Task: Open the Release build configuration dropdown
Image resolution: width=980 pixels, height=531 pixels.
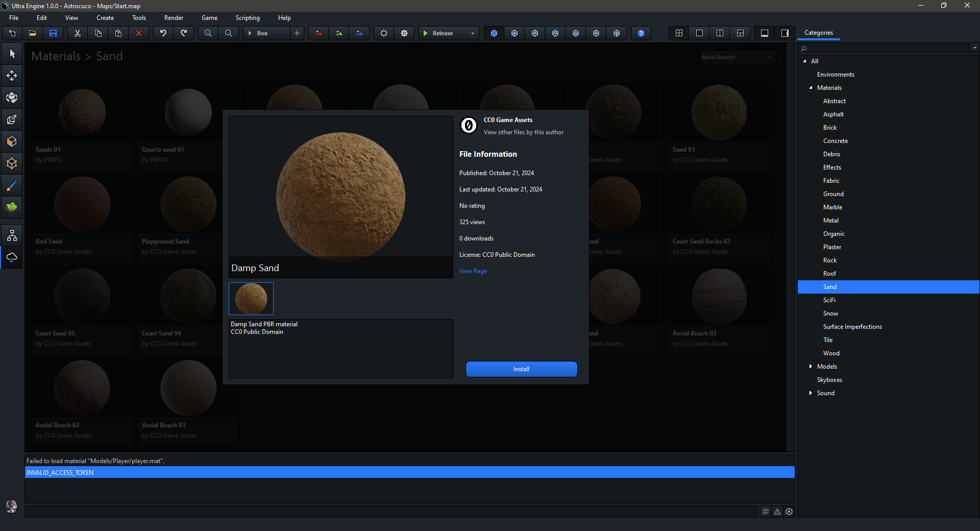Action: [472, 33]
